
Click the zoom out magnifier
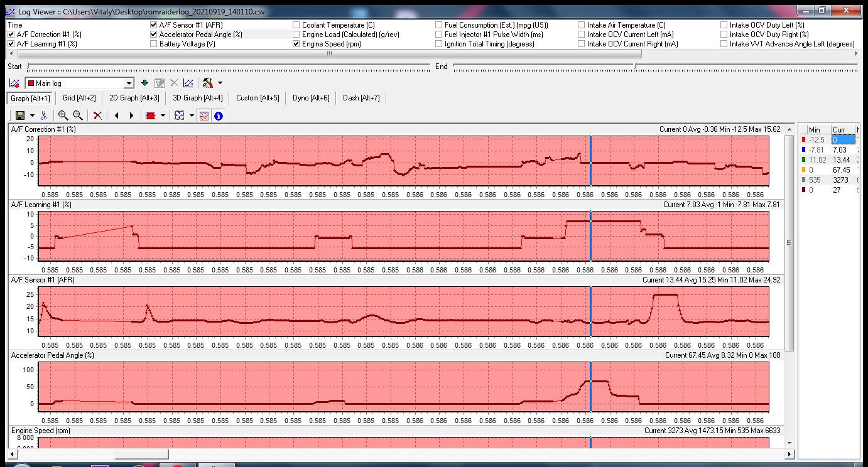click(78, 115)
